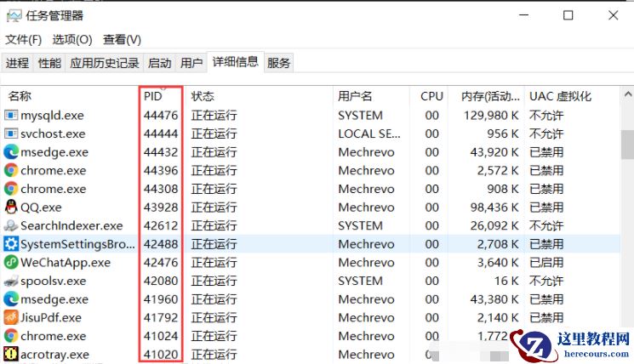Image resolution: width=634 pixels, height=364 pixels.
Task: Sort by the UAC 虚拟化 column header
Action: (x=561, y=96)
